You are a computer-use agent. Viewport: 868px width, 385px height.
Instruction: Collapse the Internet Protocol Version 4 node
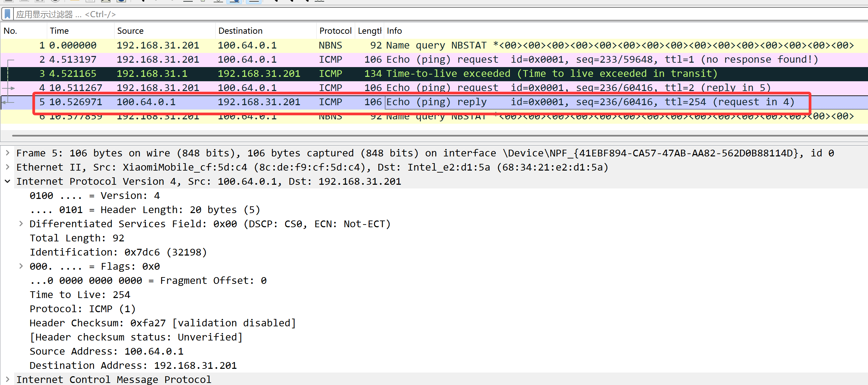pos(7,181)
